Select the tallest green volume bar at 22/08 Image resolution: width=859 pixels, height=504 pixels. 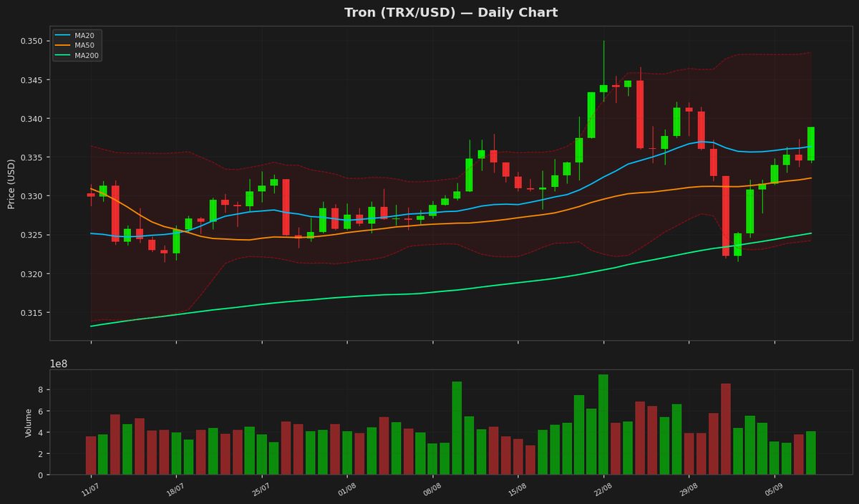pyautogui.click(x=603, y=425)
